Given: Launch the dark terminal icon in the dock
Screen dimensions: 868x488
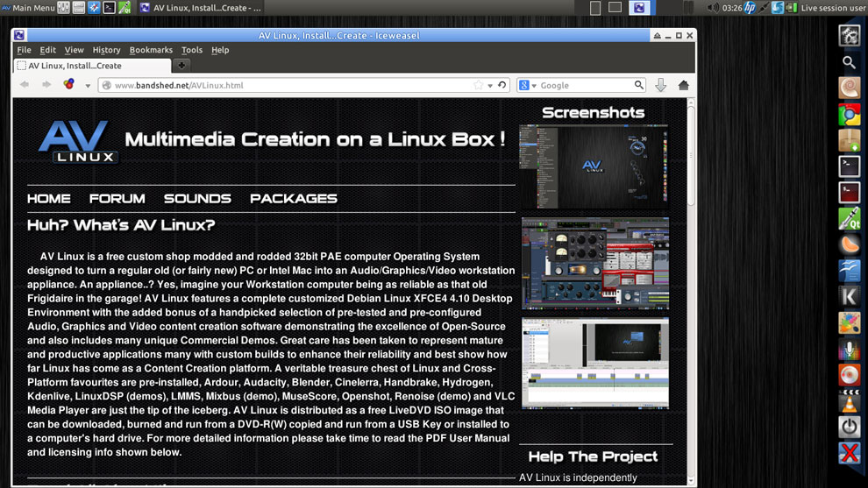Looking at the screenshot, I should [850, 166].
